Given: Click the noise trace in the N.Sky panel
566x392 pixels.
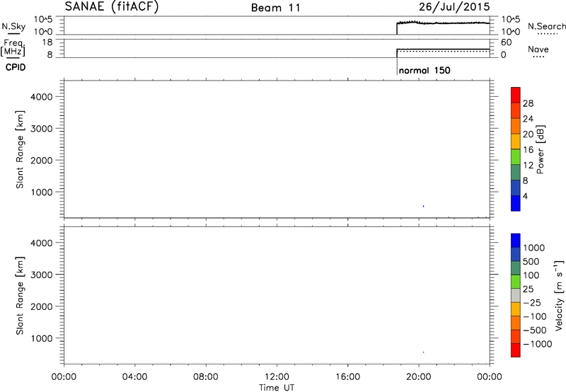Looking at the screenshot, I should 444,23.
